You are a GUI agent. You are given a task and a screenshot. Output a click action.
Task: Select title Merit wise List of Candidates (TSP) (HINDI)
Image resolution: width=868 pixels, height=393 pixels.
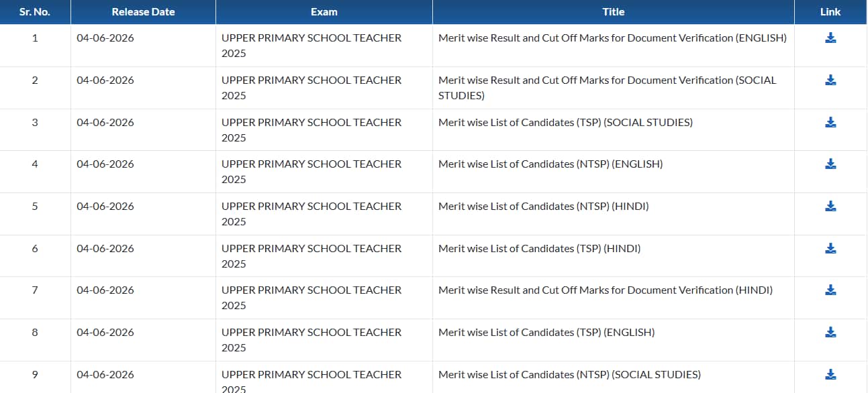coord(540,248)
